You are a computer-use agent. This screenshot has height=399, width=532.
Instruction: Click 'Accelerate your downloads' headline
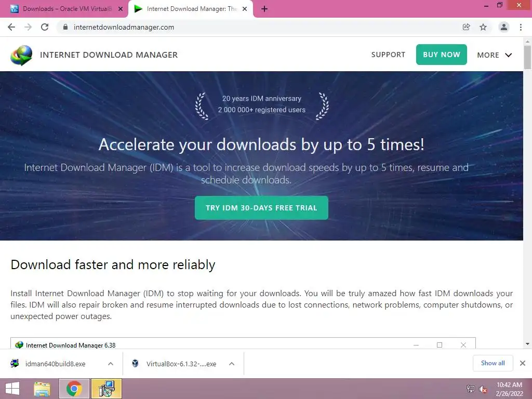[261, 144]
